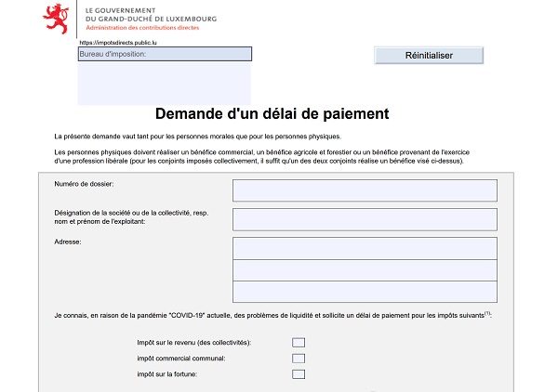
Task: Select the Désignation de la société input field
Action: coord(365,219)
